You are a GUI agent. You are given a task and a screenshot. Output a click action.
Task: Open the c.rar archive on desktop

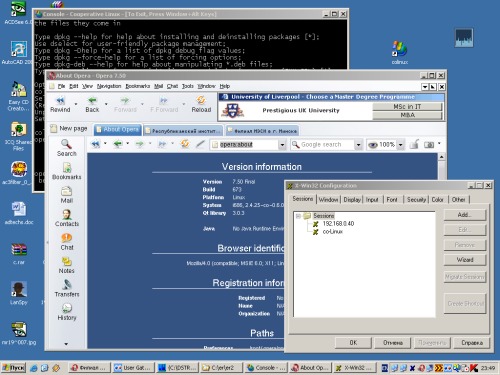tap(19, 253)
